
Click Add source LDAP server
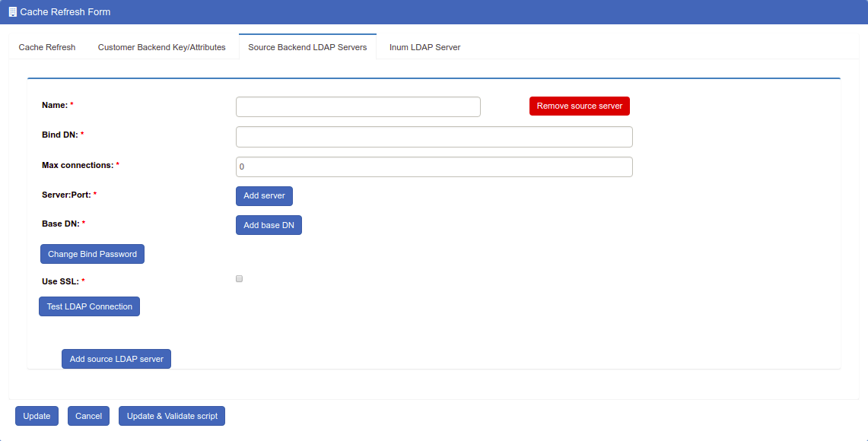tap(116, 358)
